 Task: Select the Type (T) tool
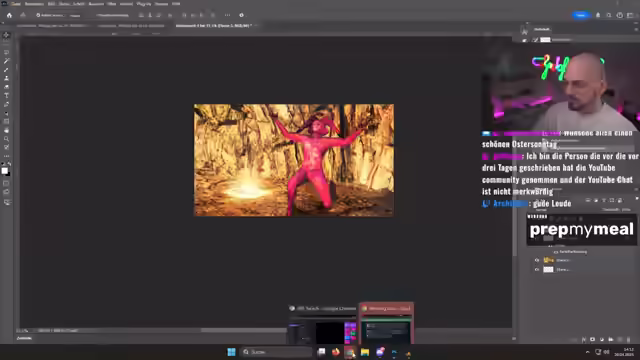(6, 96)
